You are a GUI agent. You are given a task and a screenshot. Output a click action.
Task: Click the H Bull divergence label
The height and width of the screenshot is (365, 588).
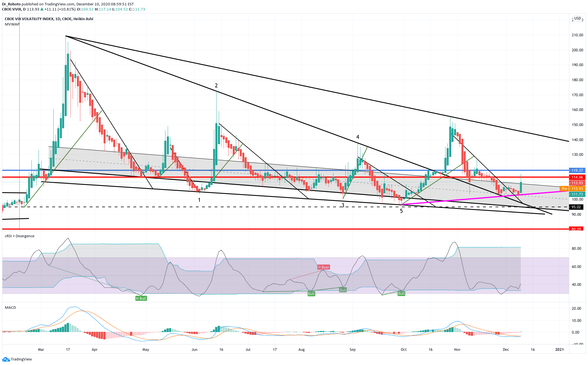coord(141,298)
